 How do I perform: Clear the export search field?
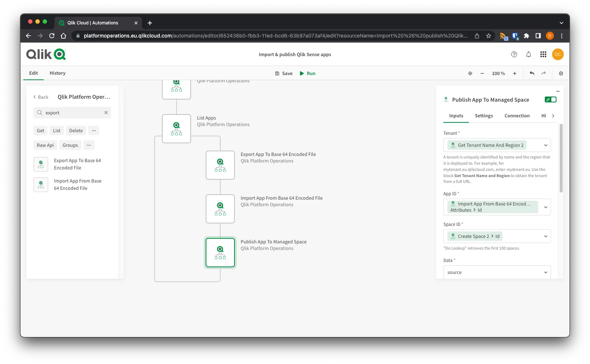[x=106, y=113]
